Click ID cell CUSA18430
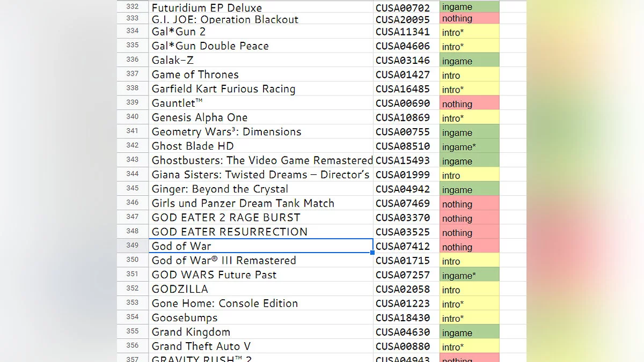Screen dimensions: 644x362 406,317
